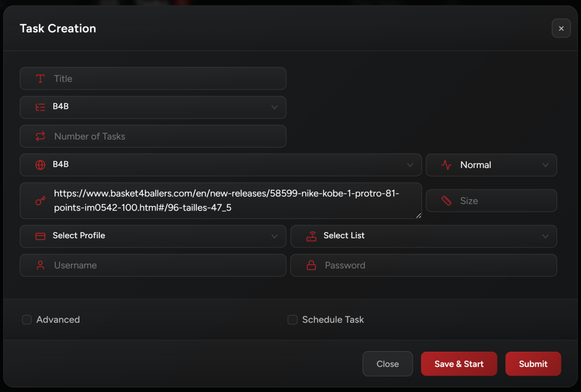Screen dimensions: 581x392
Task: Focus the Username input field
Action: point(165,265)
